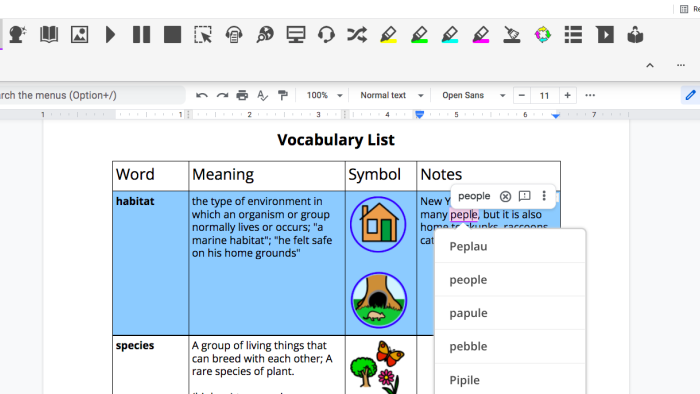Viewport: 700px width, 394px height.
Task: Click the 'Meaning' column header
Action: [223, 174]
